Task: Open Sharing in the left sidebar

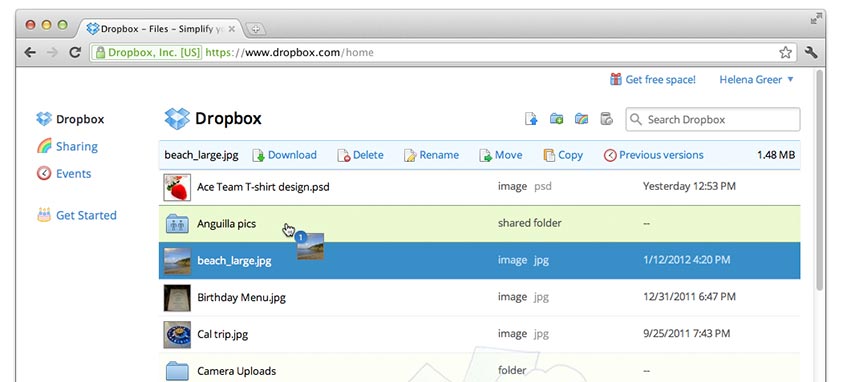Action: click(67, 146)
